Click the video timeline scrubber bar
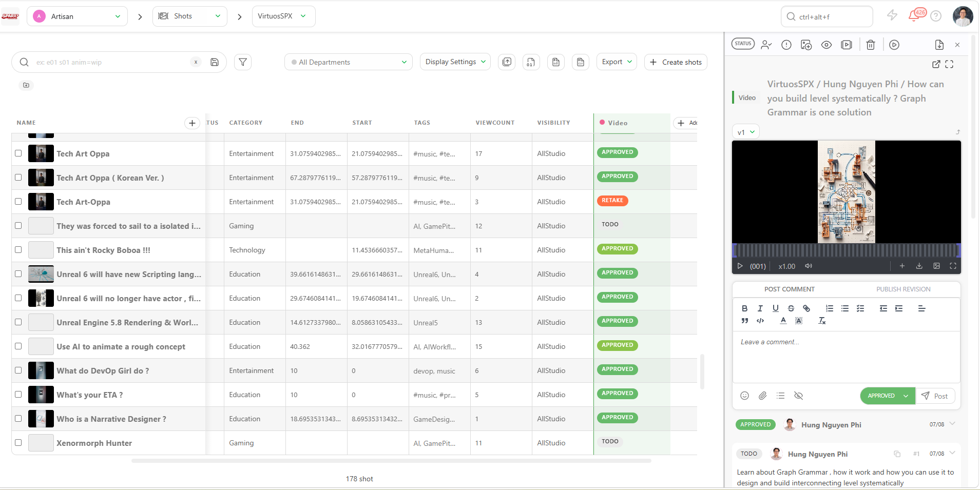The height and width of the screenshot is (490, 980). click(x=847, y=250)
